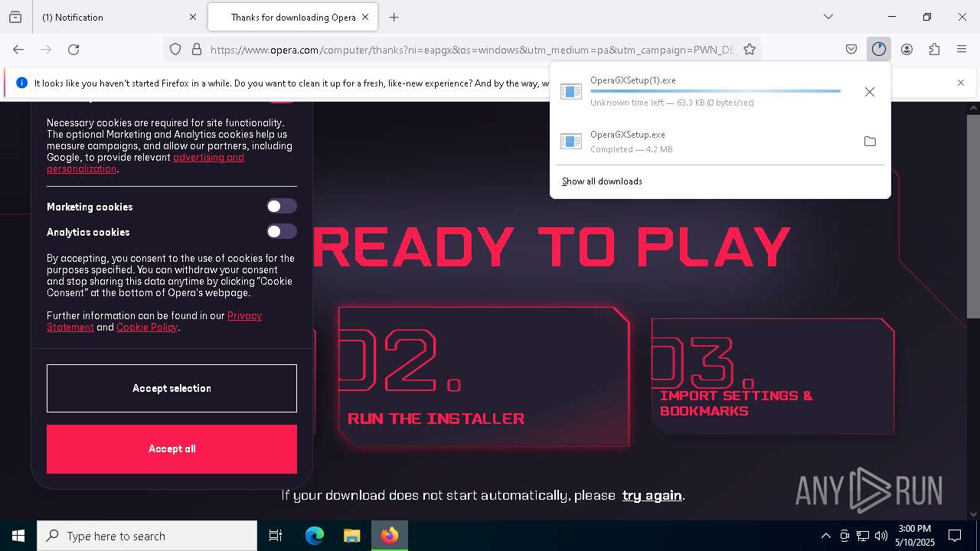Open Firefox account menu
980x551 pixels.
pos(906,49)
